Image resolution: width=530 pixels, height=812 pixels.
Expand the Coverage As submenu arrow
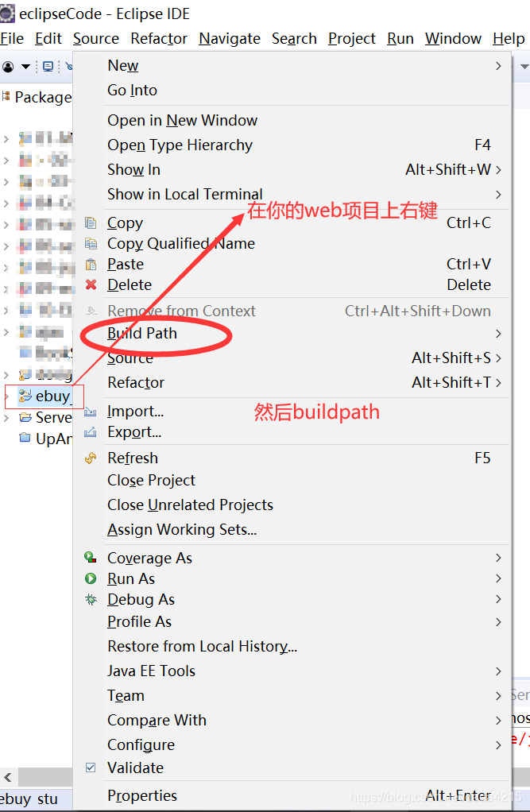click(498, 558)
